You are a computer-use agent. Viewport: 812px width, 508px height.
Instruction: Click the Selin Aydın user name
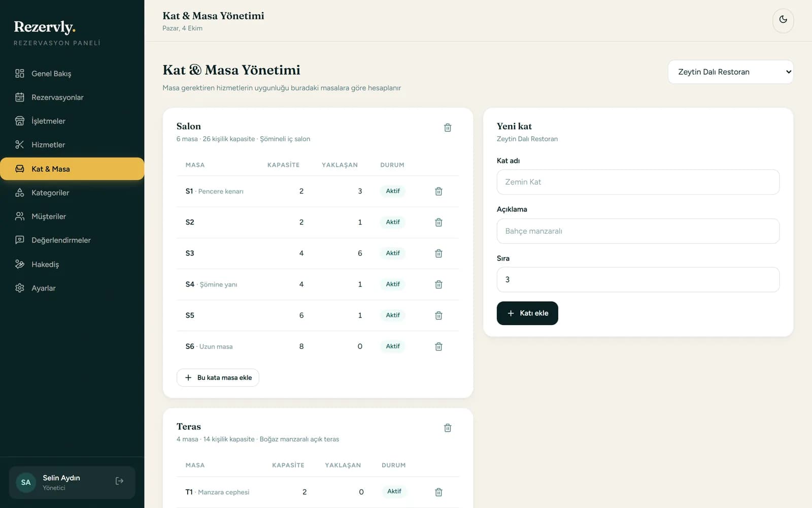point(61,478)
